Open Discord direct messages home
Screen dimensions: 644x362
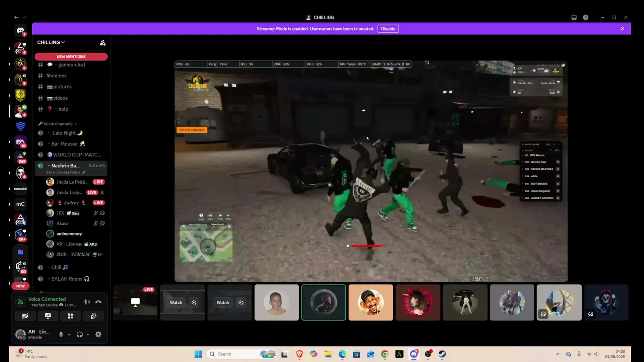(x=20, y=31)
